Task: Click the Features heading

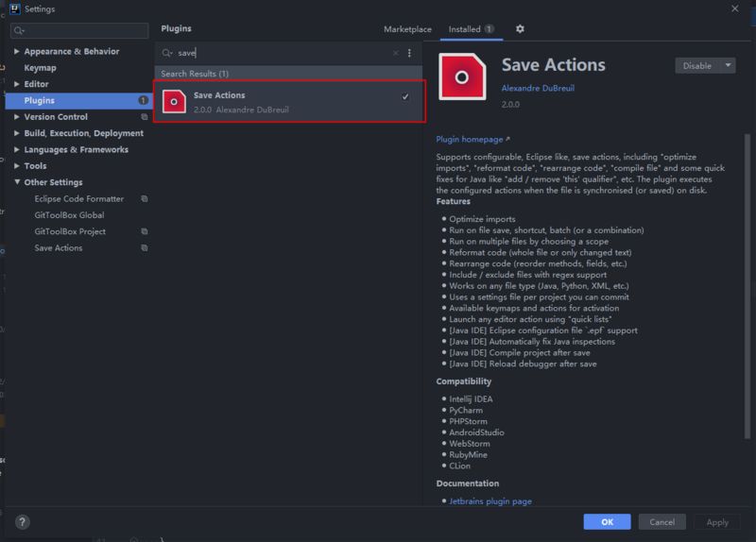Action: pos(453,201)
